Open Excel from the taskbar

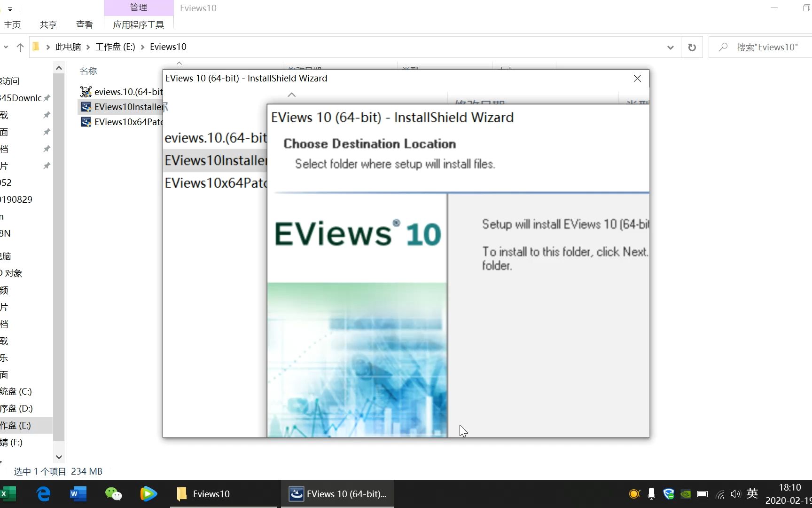pyautogui.click(x=8, y=494)
